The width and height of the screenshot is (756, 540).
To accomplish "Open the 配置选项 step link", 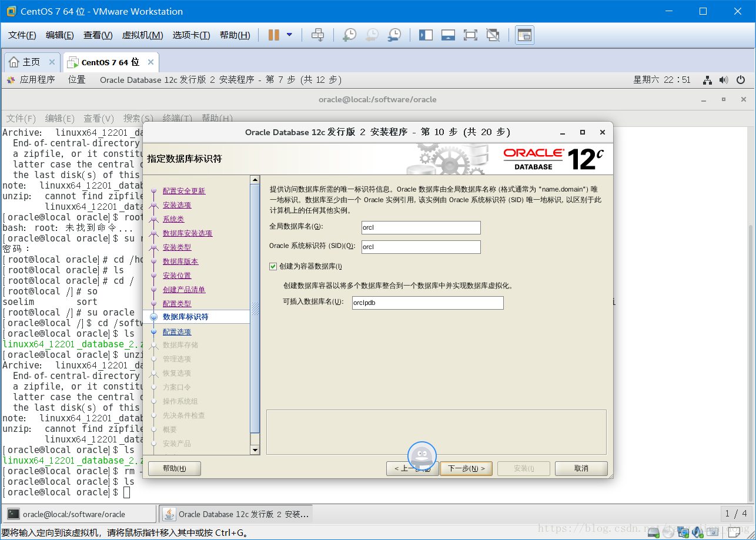I will [177, 332].
